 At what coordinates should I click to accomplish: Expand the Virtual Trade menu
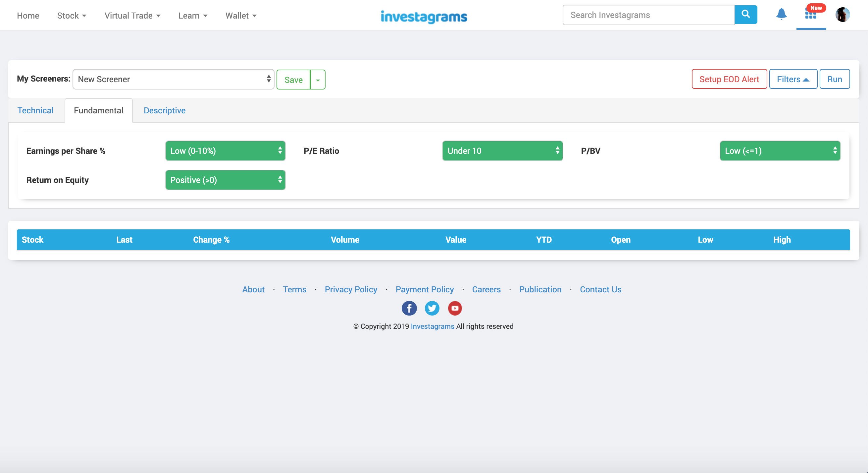pos(132,16)
